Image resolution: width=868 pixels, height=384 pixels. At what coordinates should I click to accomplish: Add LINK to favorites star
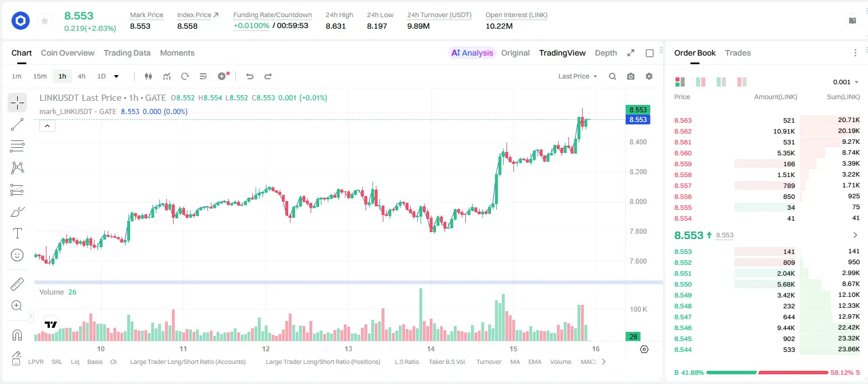click(x=45, y=21)
